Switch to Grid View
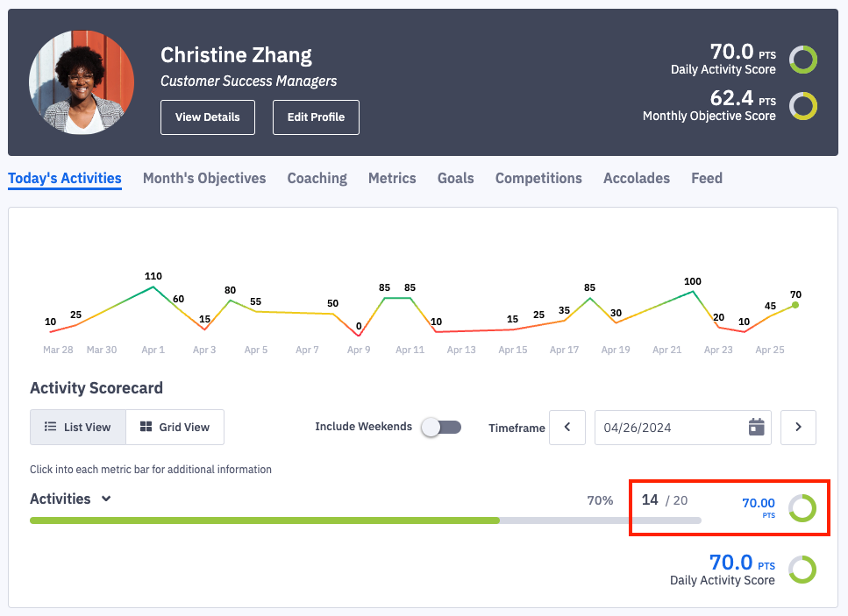The image size is (848, 616). [x=175, y=428]
